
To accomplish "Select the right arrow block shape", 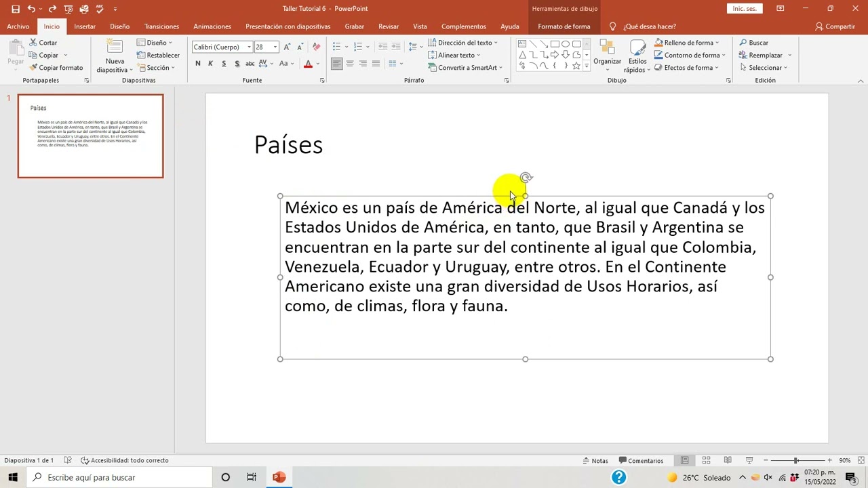I will (554, 55).
